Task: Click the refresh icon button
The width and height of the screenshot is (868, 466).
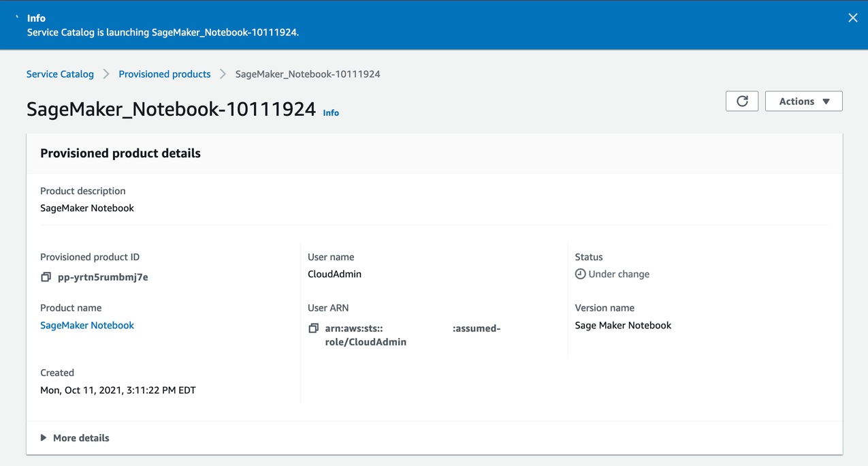Action: (x=742, y=101)
